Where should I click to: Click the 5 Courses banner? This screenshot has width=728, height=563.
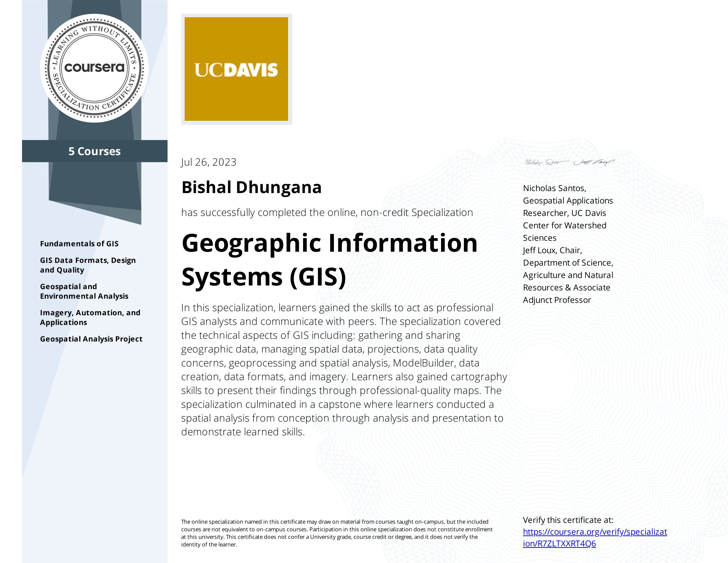[94, 151]
